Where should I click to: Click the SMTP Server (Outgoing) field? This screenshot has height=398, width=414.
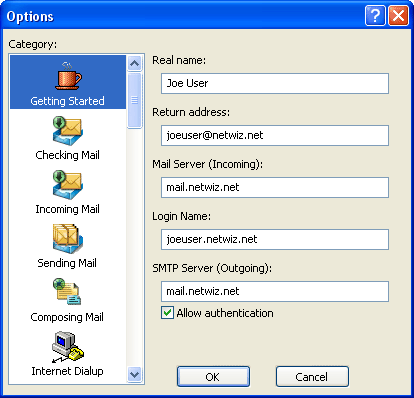coord(275,291)
